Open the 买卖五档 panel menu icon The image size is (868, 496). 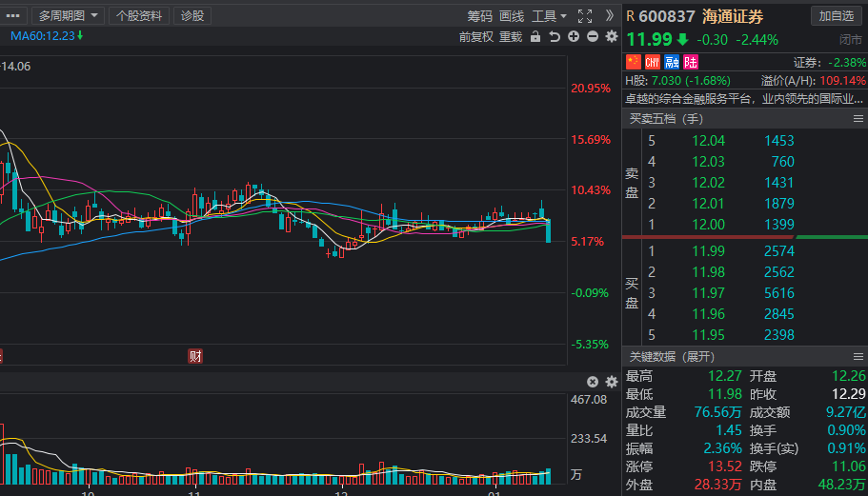(x=858, y=118)
